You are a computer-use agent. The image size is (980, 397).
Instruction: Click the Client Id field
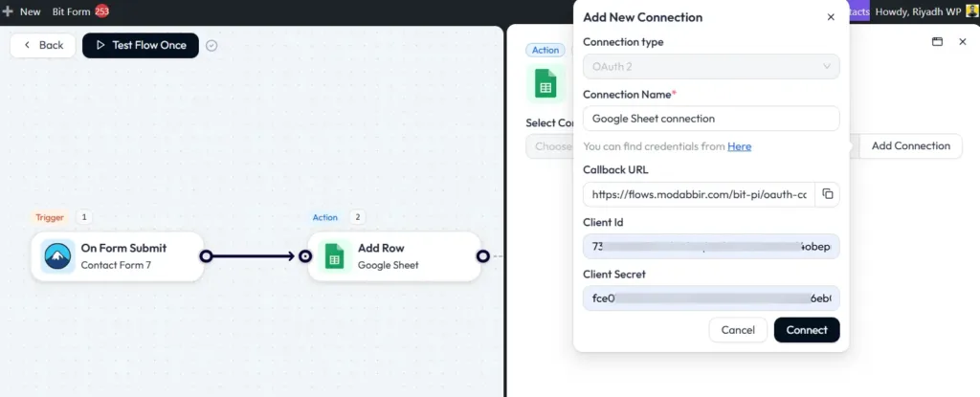711,246
